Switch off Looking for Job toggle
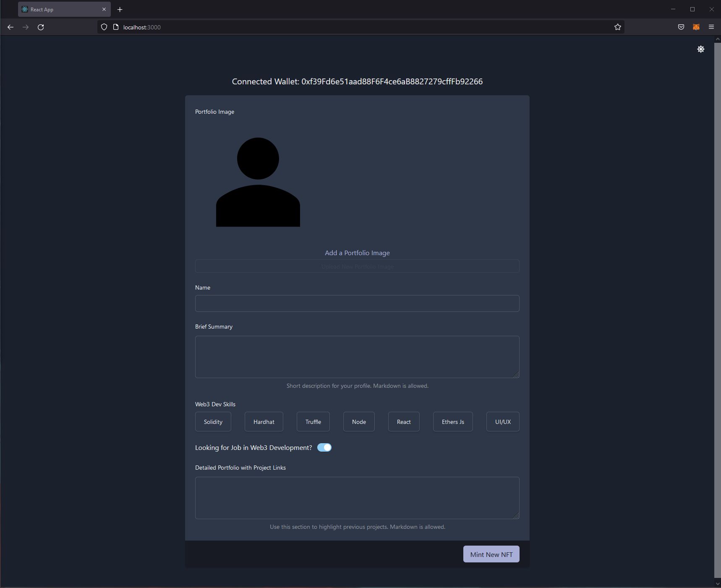721x588 pixels. coord(324,447)
